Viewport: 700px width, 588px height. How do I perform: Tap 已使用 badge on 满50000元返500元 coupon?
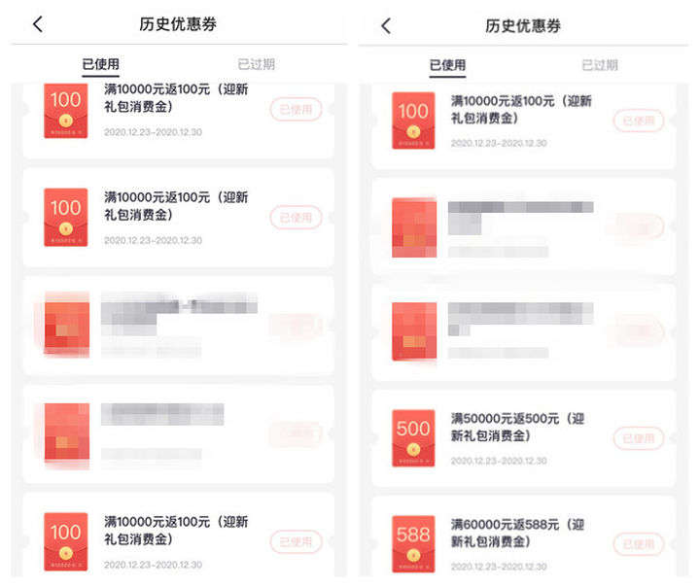(x=639, y=438)
